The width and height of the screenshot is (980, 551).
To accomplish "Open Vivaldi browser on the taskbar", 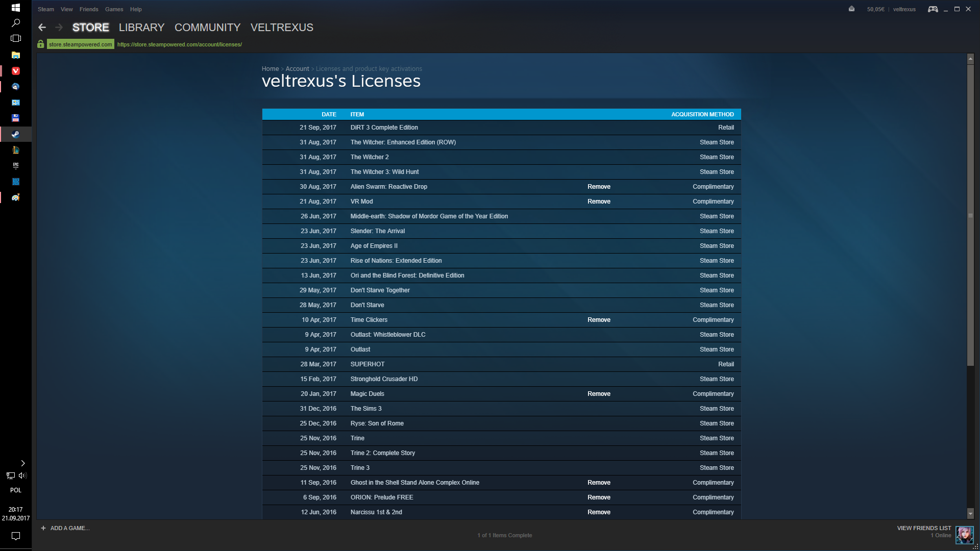I will pyautogui.click(x=16, y=71).
